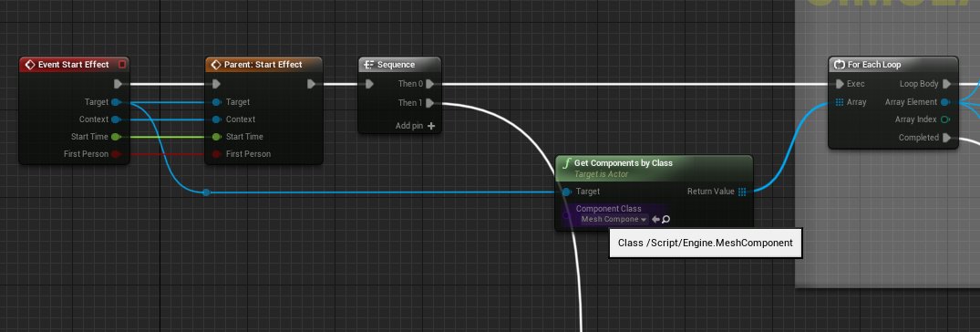The width and height of the screenshot is (980, 332).
Task: Click the Array input pin on For Each Loop
Action: point(840,102)
